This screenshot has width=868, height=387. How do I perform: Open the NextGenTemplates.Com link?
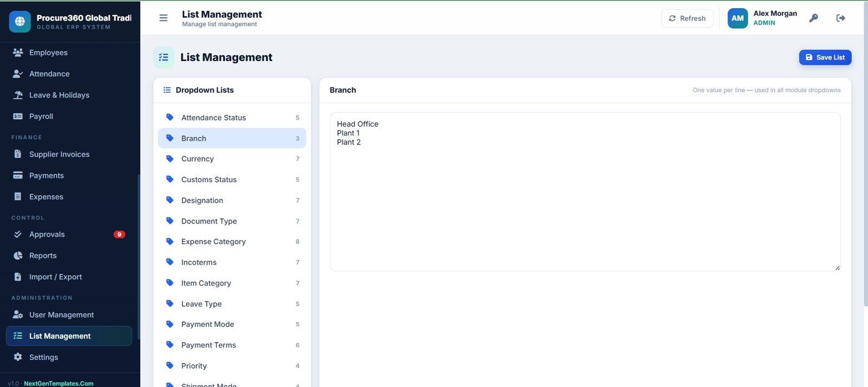click(x=59, y=383)
